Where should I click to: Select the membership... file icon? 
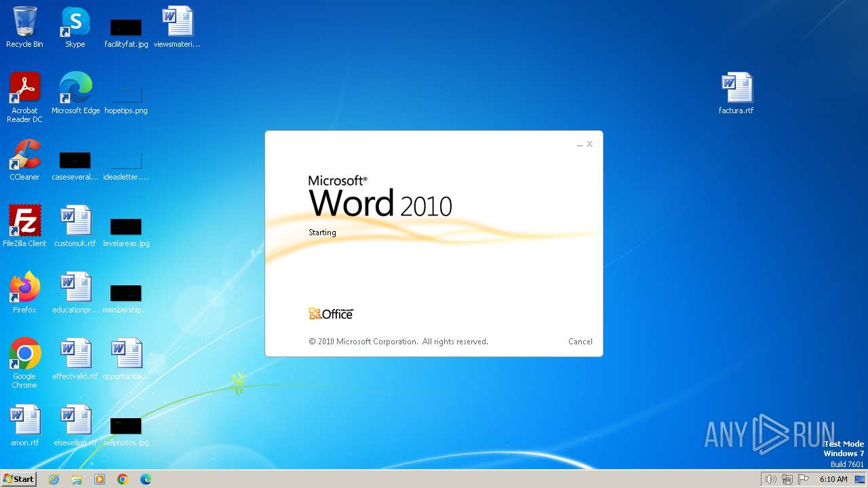[x=126, y=298]
